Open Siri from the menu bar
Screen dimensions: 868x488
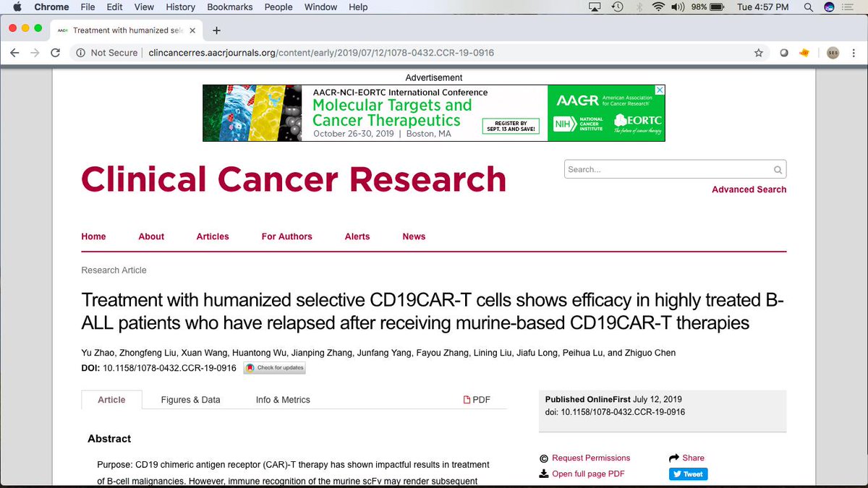coord(829,7)
